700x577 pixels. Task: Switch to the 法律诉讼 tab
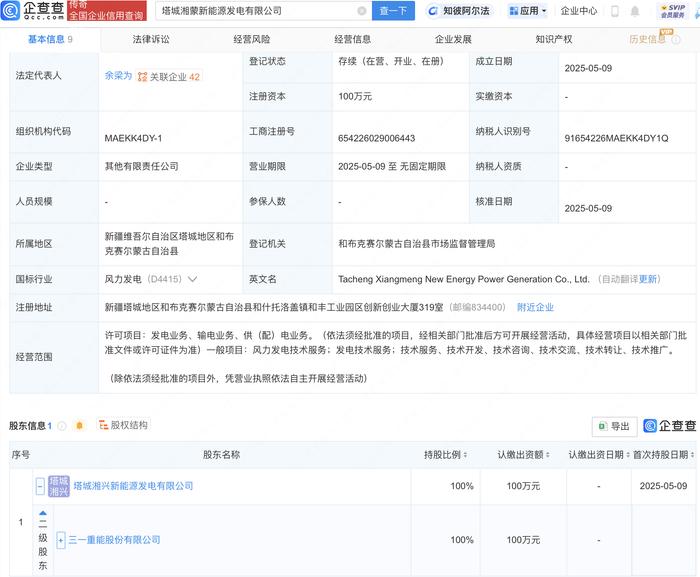pyautogui.click(x=151, y=39)
